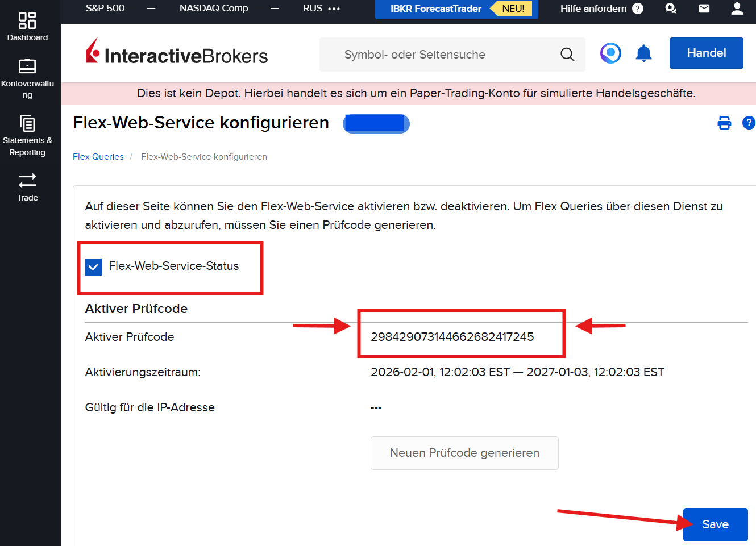
Task: Click Hilfe anfordern in the top bar
Action: point(592,9)
